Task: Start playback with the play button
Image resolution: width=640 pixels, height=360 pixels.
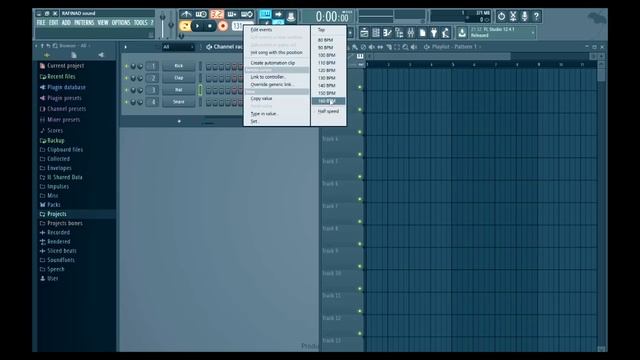Action: (198, 26)
